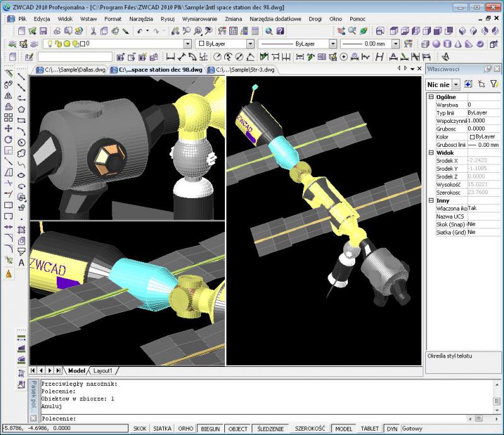The width and height of the screenshot is (504, 435).
Task: Collapse the Ogólne properties section
Action: [x=431, y=96]
